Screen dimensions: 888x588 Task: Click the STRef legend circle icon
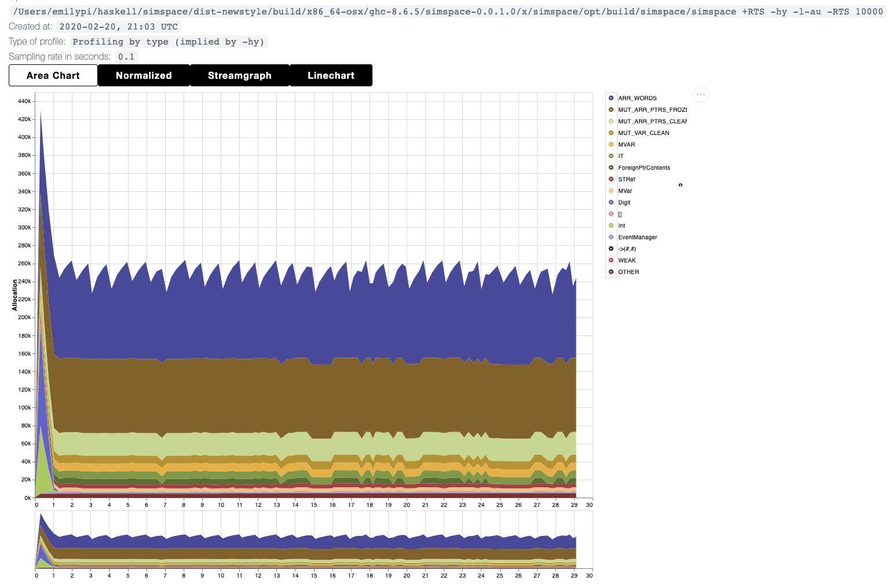[611, 179]
